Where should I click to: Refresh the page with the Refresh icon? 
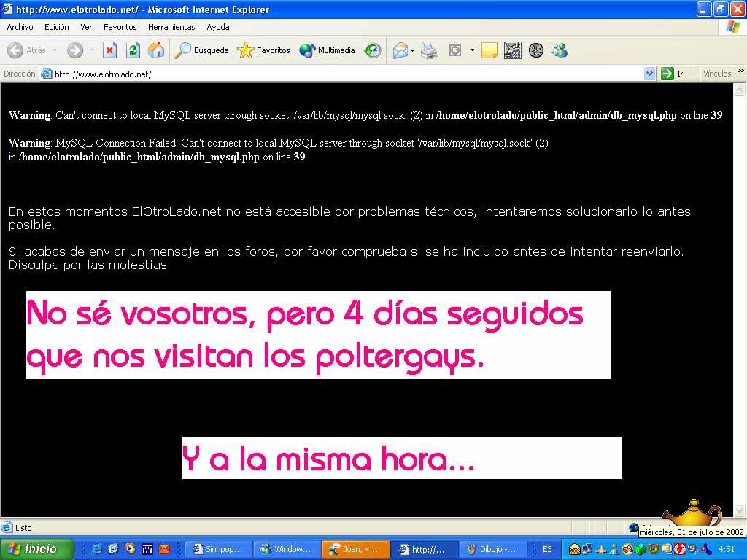pos(133,50)
